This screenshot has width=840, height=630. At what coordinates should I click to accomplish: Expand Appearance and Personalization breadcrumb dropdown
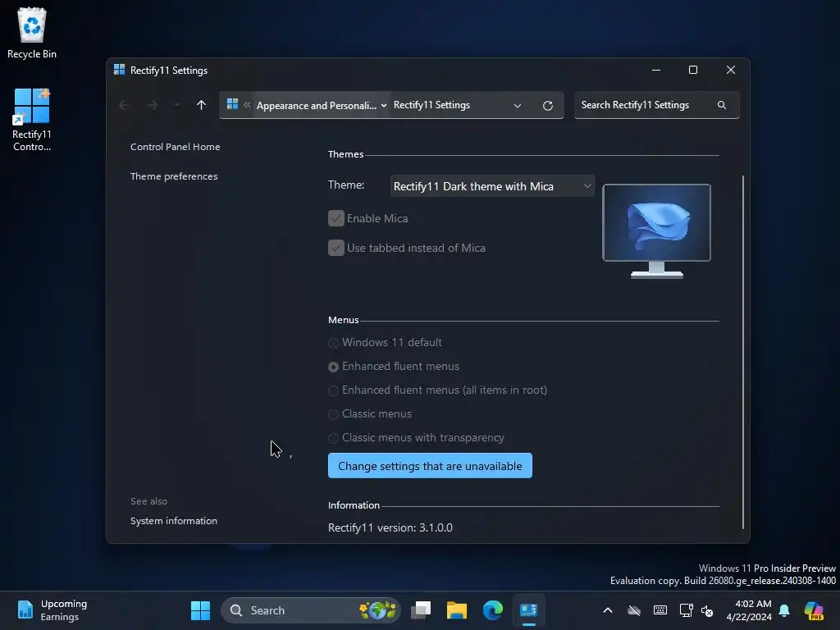[384, 106]
